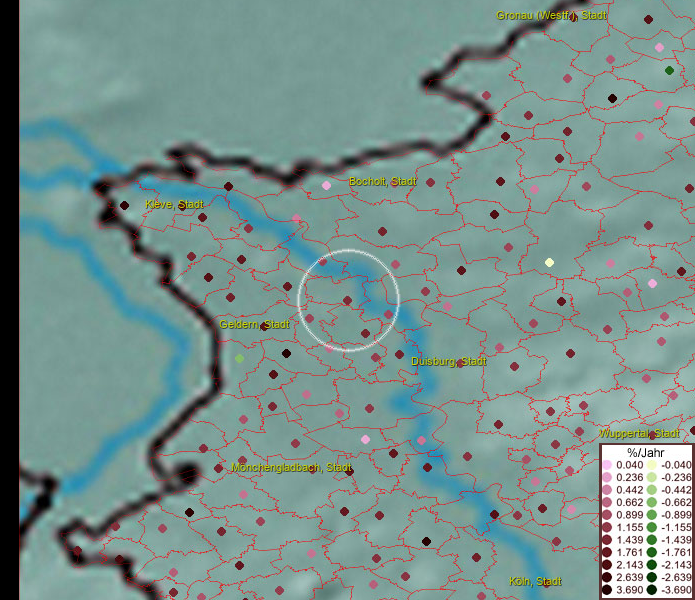The width and height of the screenshot is (695, 600).
Task: Pick the green legend swatch for -0.442
Action: click(652, 490)
